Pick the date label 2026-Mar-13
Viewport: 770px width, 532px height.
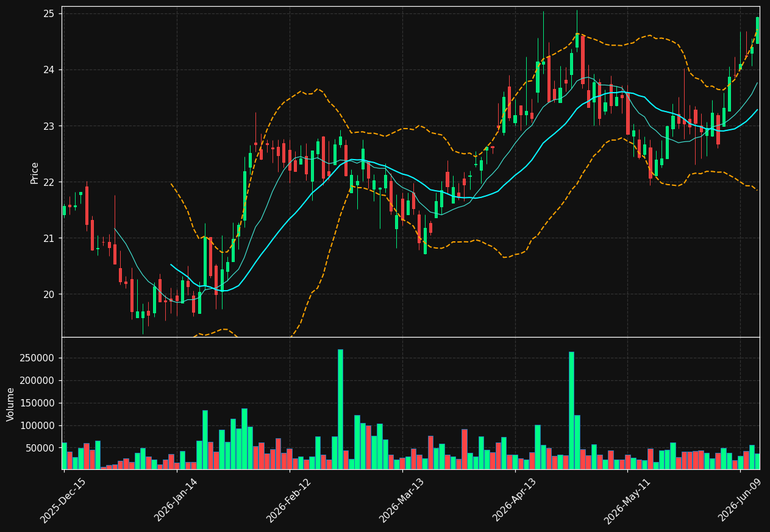click(402, 500)
